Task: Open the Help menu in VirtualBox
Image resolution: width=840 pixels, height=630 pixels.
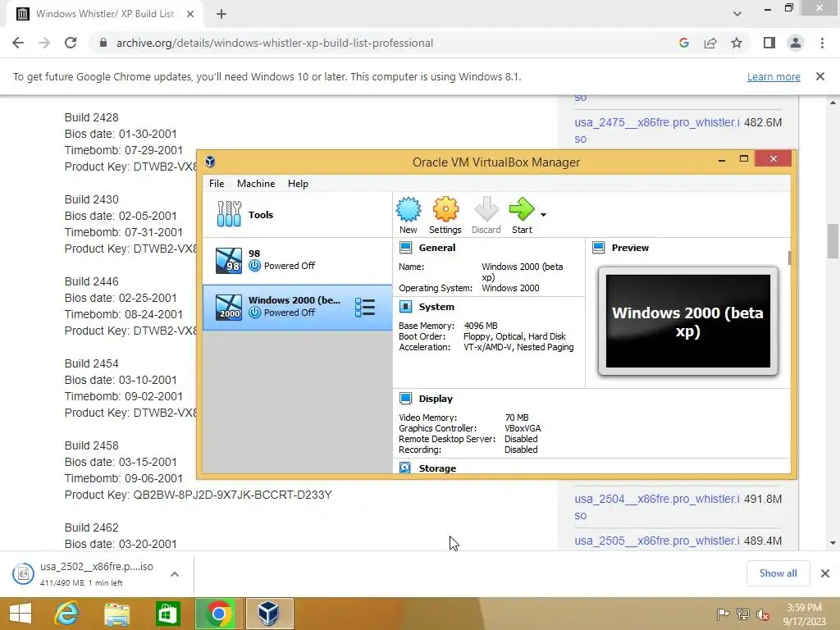Action: (298, 184)
